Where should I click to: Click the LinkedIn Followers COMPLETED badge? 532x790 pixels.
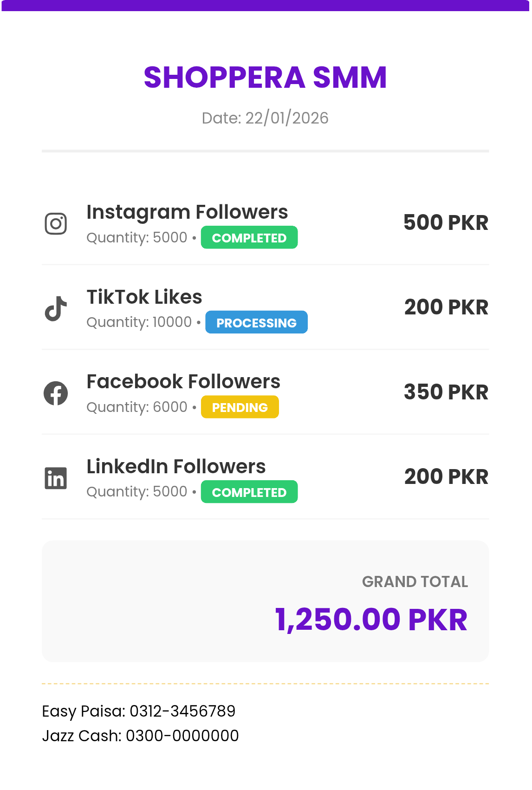249,492
